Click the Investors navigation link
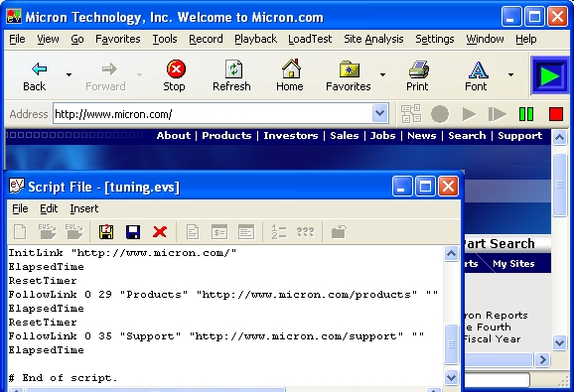Viewport: 574px width, 392px height. [291, 136]
